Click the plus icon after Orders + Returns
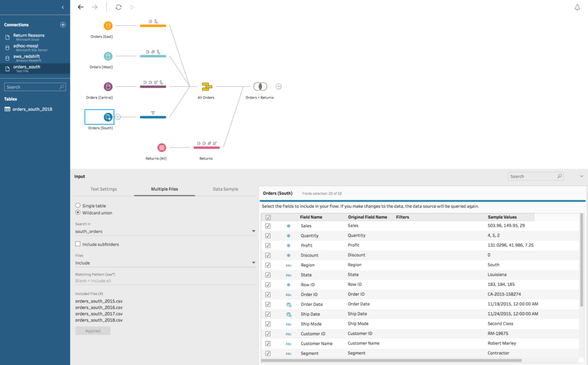Viewport: 588px width, 365px height. (x=278, y=87)
